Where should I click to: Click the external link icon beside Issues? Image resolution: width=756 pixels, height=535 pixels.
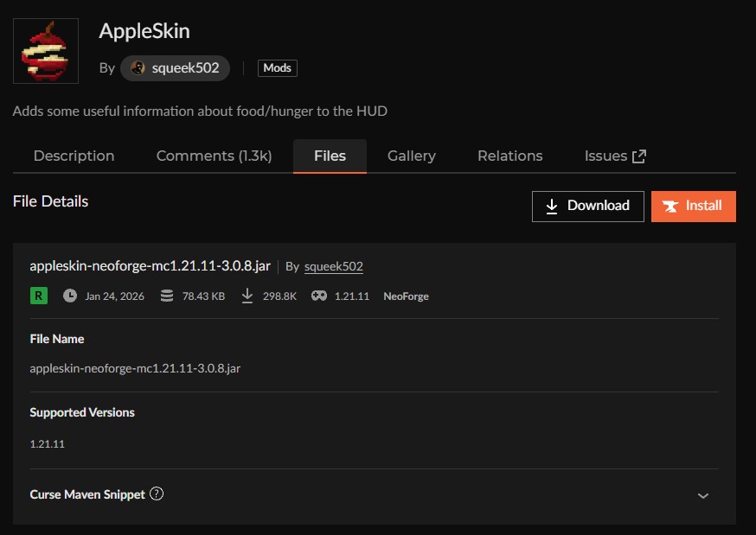tap(639, 156)
